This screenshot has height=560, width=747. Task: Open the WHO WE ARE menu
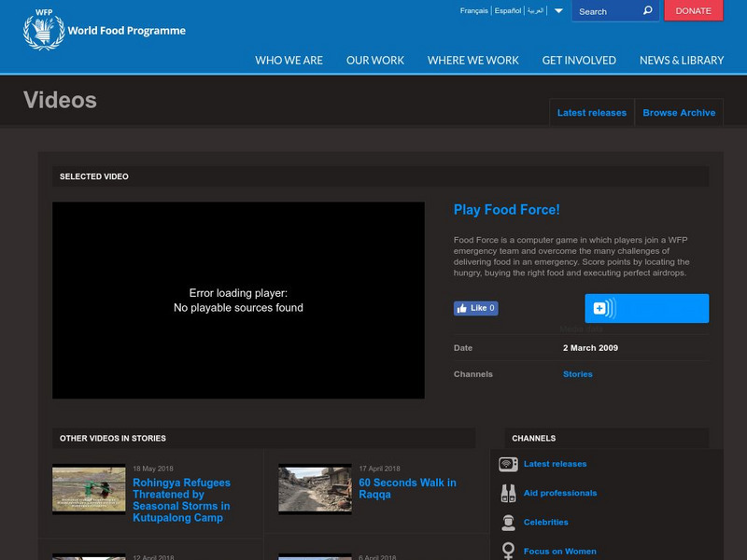coord(288,60)
